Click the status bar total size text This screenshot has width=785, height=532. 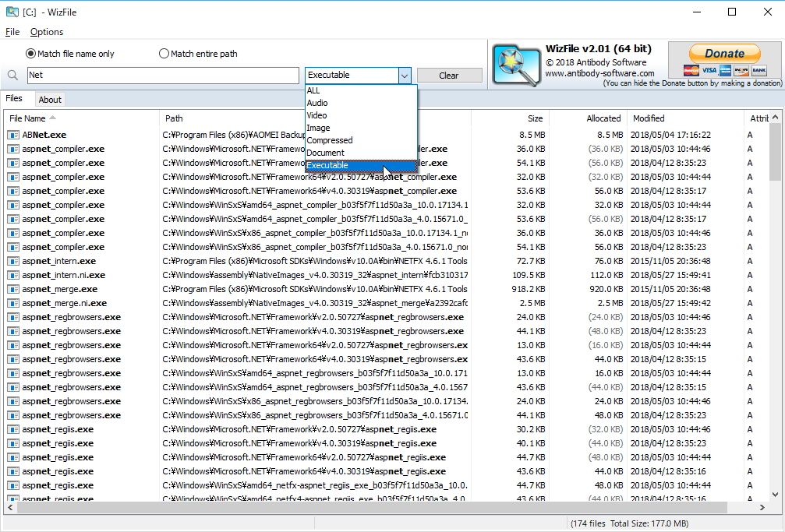629,523
